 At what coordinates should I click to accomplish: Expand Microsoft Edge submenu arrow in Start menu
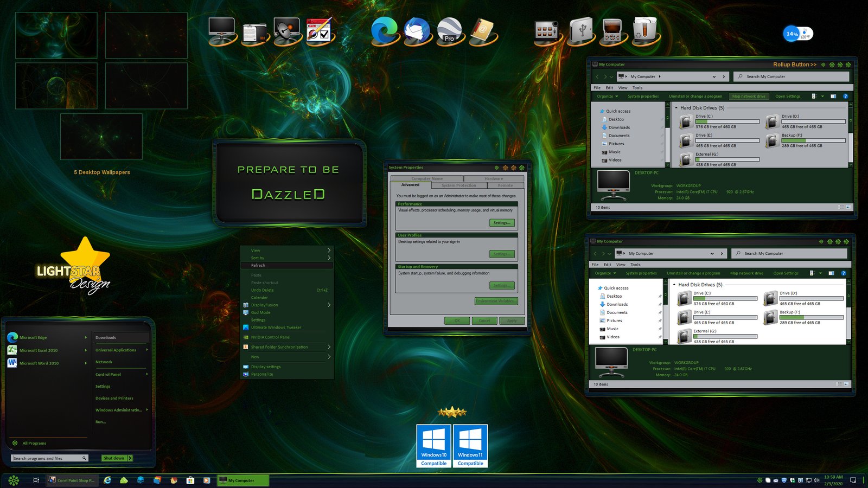tap(86, 337)
